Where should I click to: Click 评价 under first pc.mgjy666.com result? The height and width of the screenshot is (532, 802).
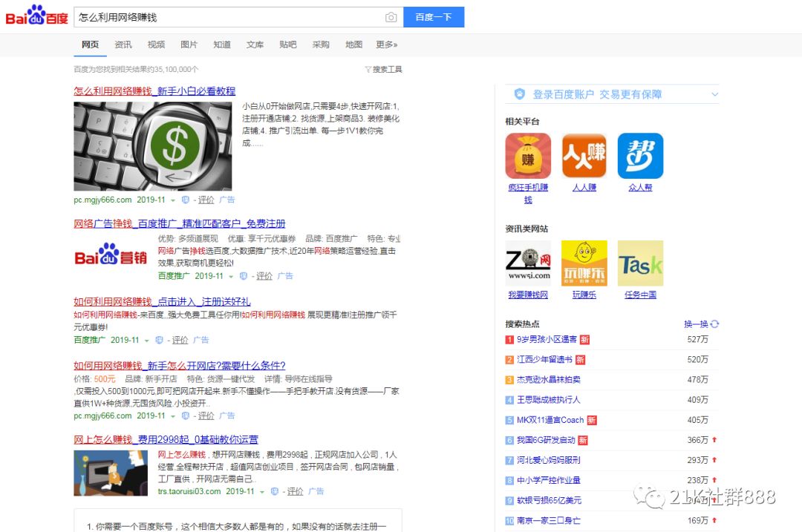206,200
